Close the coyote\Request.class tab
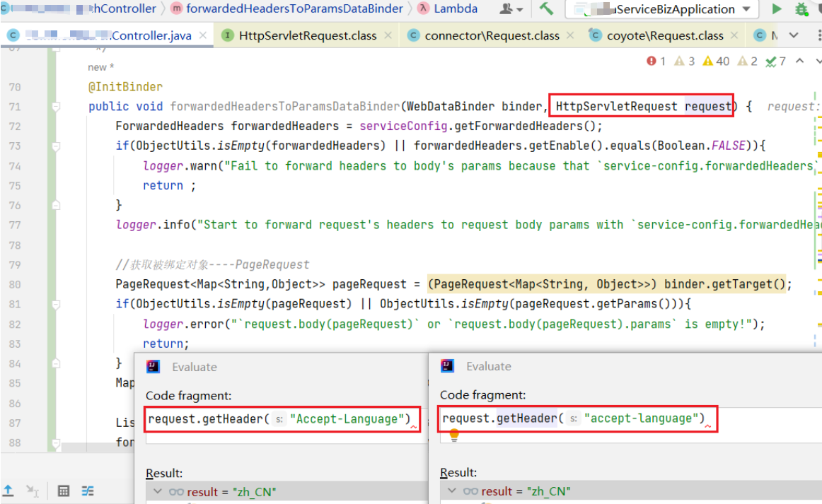The image size is (822, 504). click(x=734, y=35)
